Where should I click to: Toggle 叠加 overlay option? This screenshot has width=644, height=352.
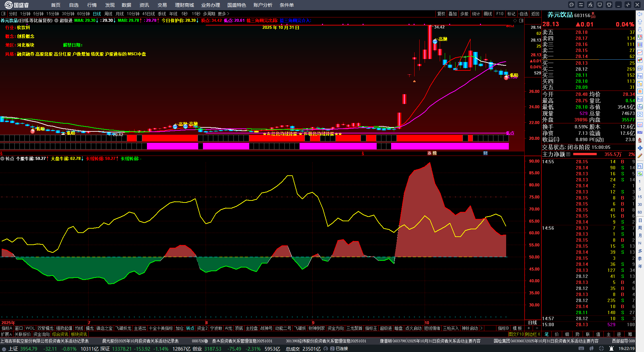point(453,14)
